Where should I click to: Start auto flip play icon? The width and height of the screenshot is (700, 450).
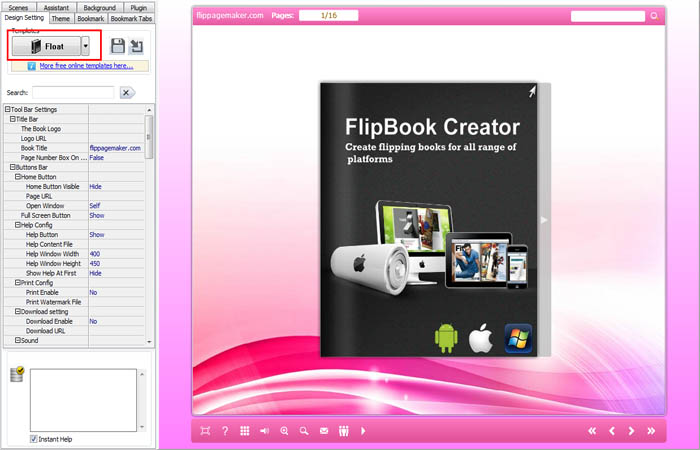363,431
